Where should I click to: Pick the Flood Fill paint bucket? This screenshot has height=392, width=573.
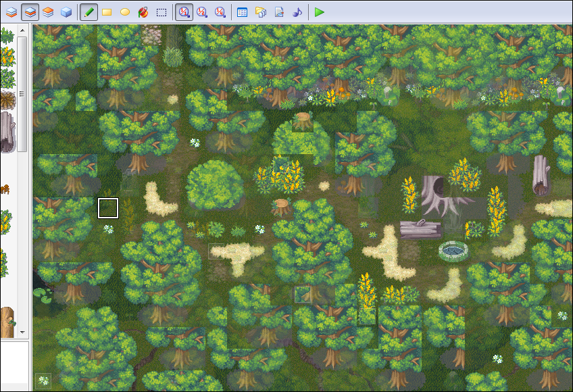point(143,12)
